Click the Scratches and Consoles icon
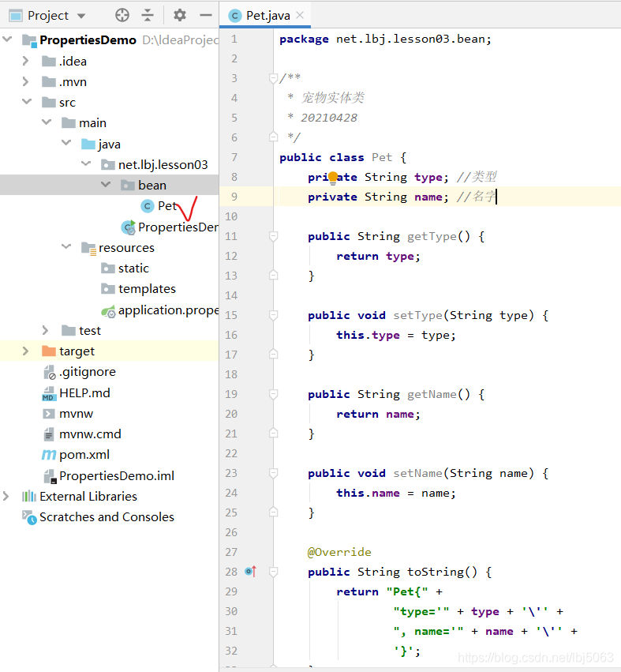Image resolution: width=621 pixels, height=672 pixels. (x=29, y=517)
